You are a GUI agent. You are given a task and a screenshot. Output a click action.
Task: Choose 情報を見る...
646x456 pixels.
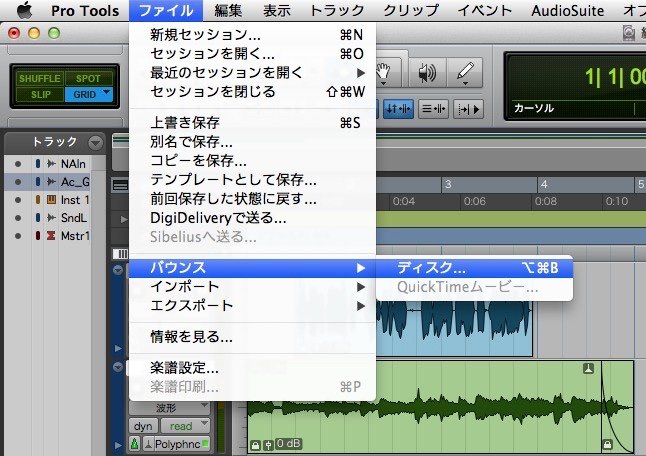[x=253, y=337]
